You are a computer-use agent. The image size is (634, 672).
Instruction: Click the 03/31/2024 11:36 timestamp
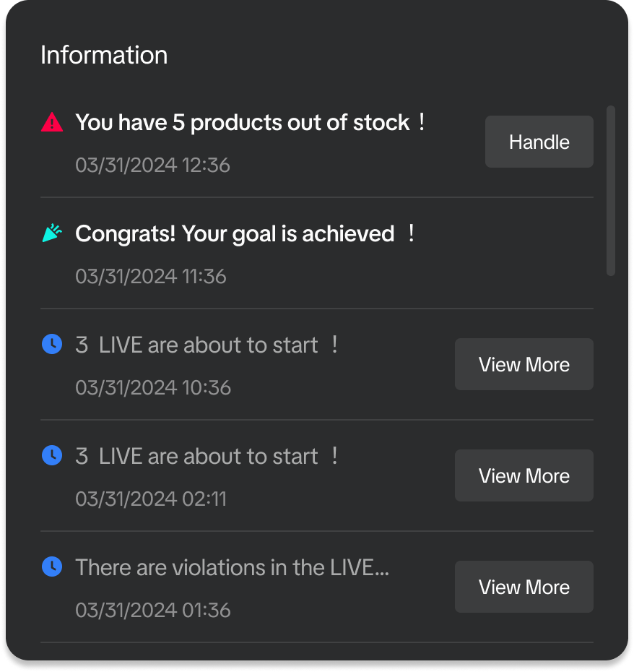click(151, 276)
